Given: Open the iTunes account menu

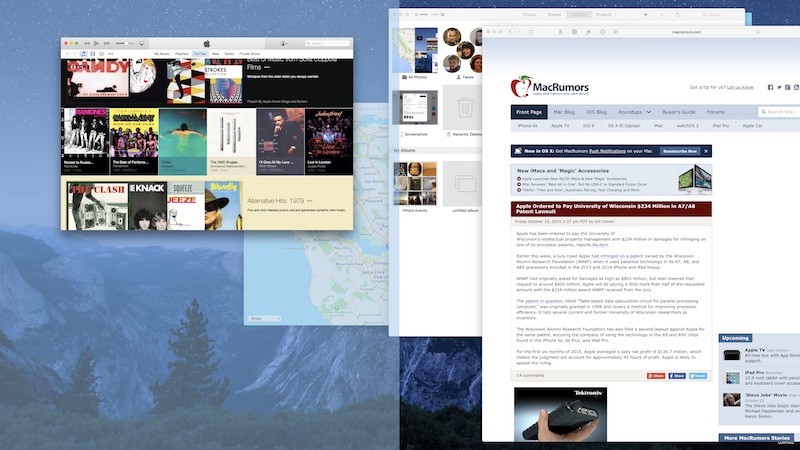Looking at the screenshot, I should (x=285, y=43).
